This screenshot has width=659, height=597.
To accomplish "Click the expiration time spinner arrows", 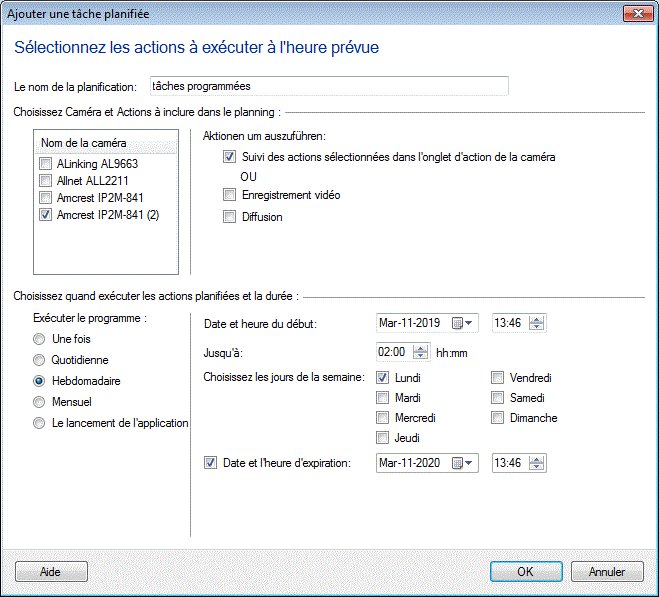I will [537, 463].
